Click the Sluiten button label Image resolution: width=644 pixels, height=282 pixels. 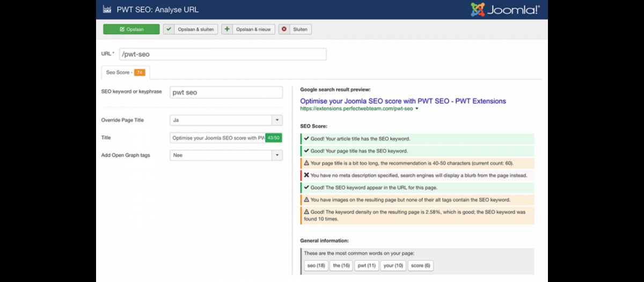300,30
